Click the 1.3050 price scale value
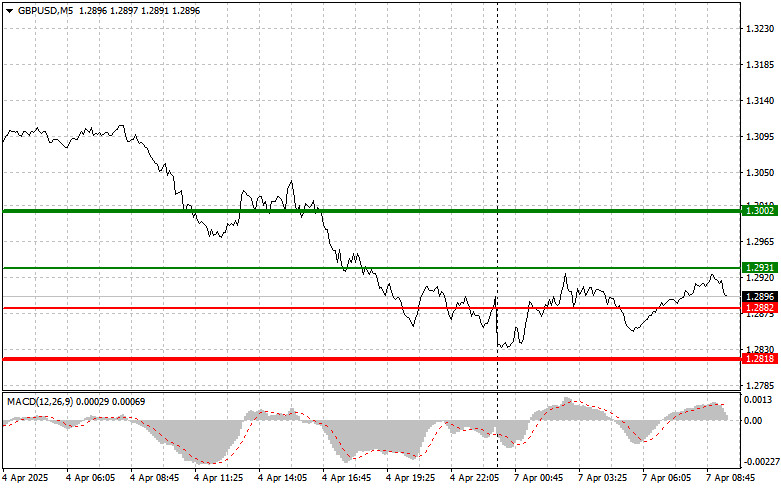The height and width of the screenshot is (489, 781). coord(760,173)
